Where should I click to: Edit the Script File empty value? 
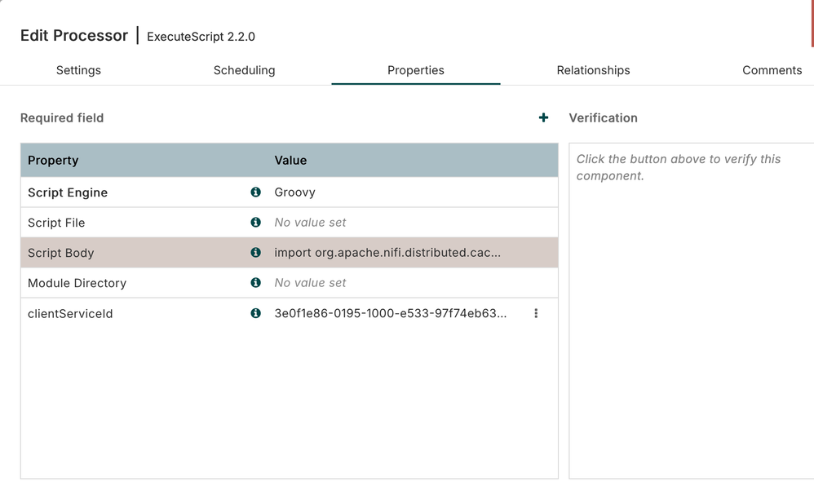[310, 223]
